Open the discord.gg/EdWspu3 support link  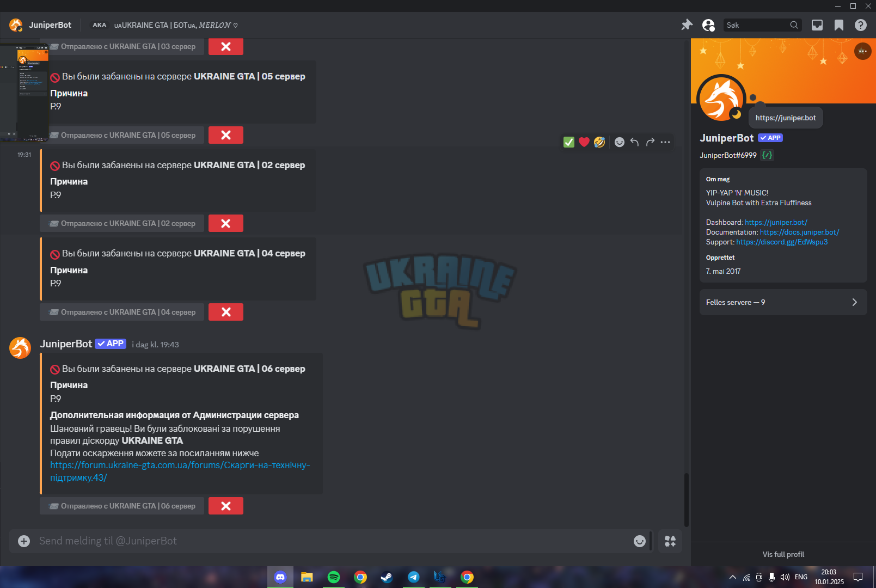782,242
